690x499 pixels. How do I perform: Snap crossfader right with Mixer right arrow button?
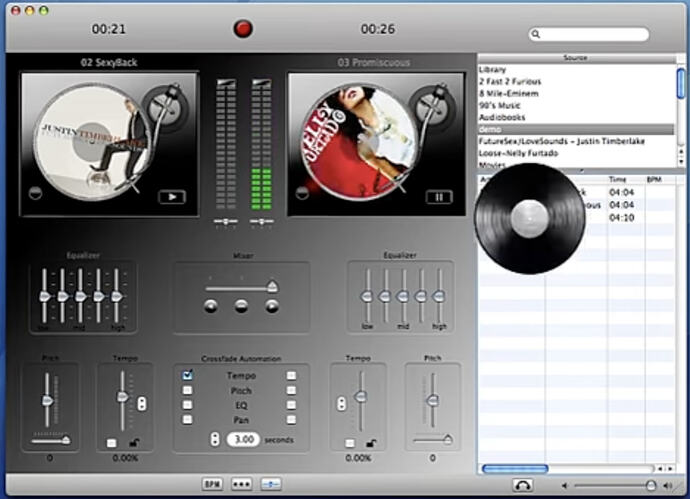click(272, 306)
